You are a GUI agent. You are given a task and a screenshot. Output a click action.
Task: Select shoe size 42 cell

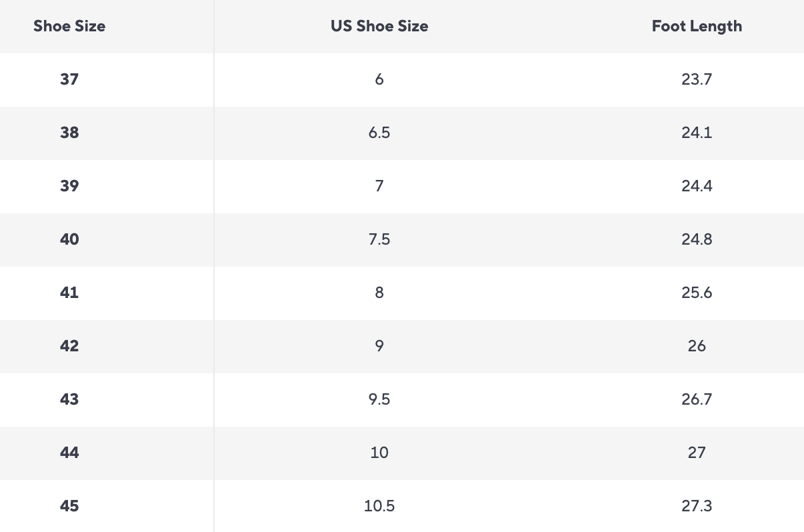point(69,346)
